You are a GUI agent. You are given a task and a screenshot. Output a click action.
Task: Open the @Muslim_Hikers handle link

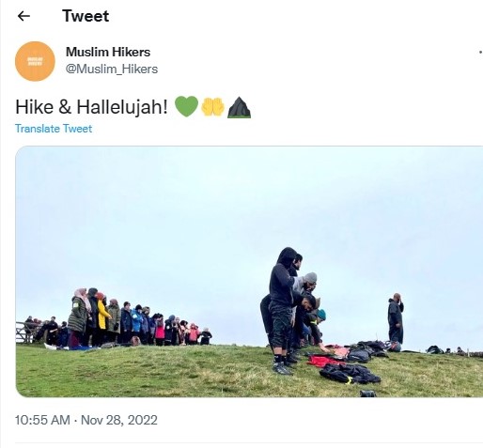coord(112,69)
